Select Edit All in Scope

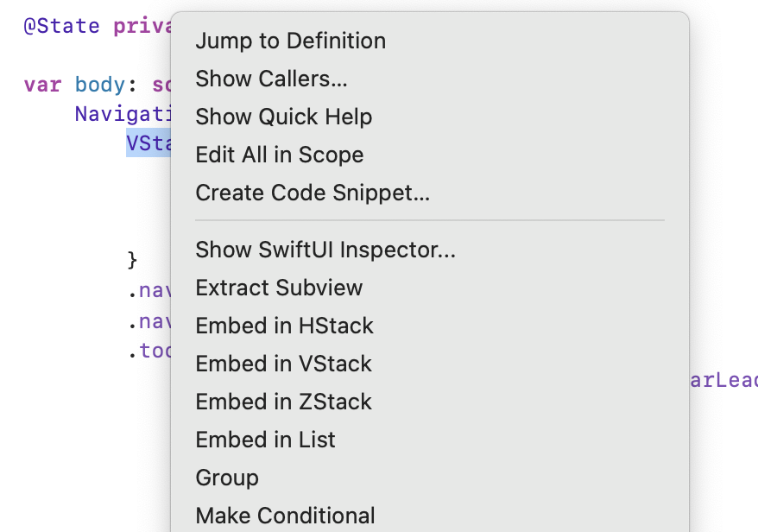(x=430, y=155)
